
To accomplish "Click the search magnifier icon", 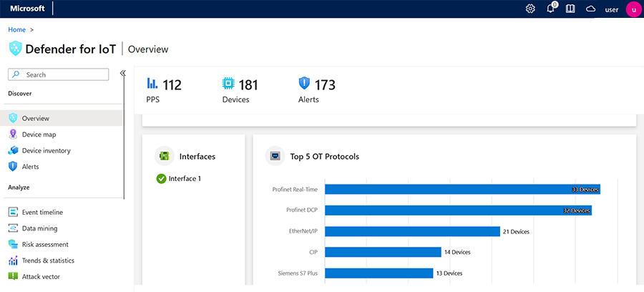I will [16, 74].
